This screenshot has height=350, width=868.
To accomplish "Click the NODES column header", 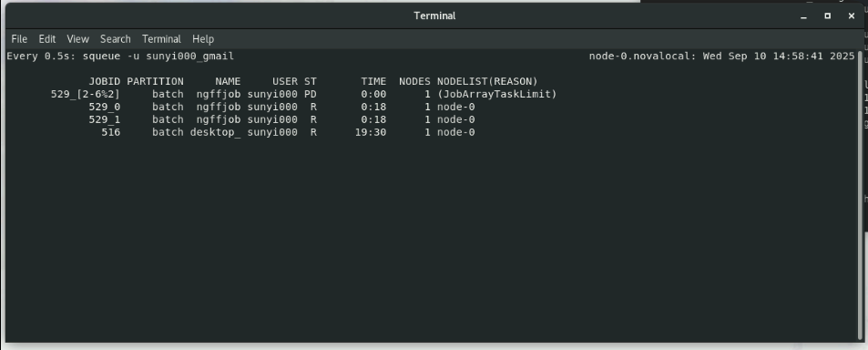I will 414,81.
